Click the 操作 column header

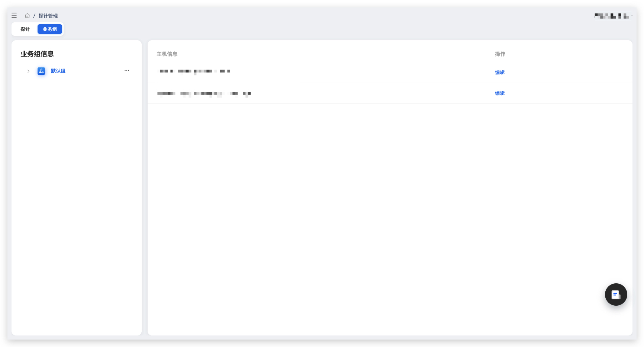click(x=500, y=54)
